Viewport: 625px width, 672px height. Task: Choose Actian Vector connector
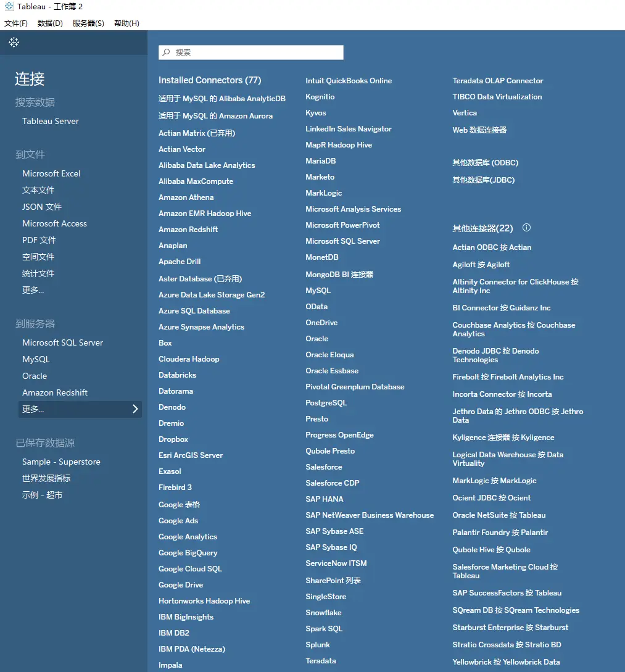point(182,149)
